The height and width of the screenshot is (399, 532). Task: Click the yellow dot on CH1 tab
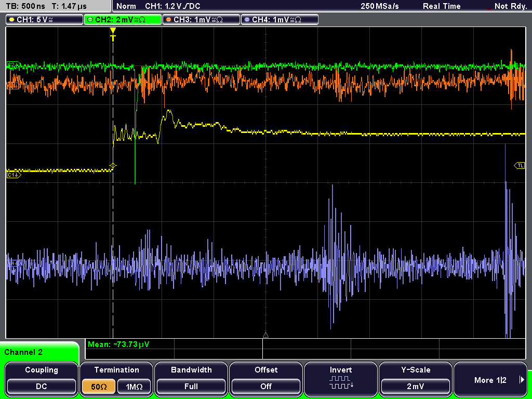pos(11,20)
